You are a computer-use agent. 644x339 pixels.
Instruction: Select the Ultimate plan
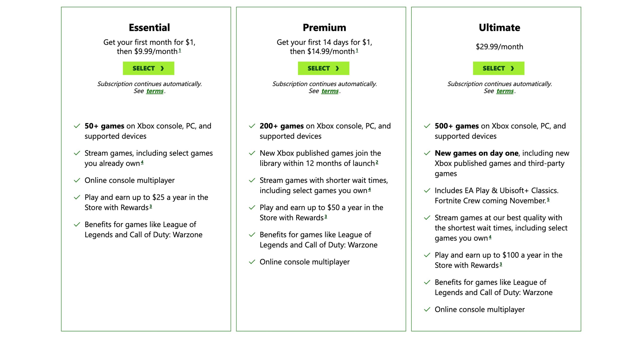pos(499,68)
